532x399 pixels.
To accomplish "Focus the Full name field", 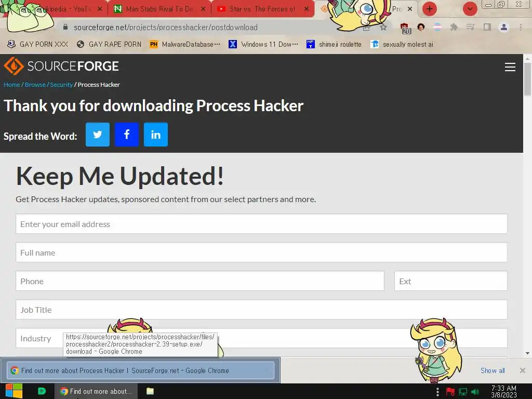I will pyautogui.click(x=261, y=252).
